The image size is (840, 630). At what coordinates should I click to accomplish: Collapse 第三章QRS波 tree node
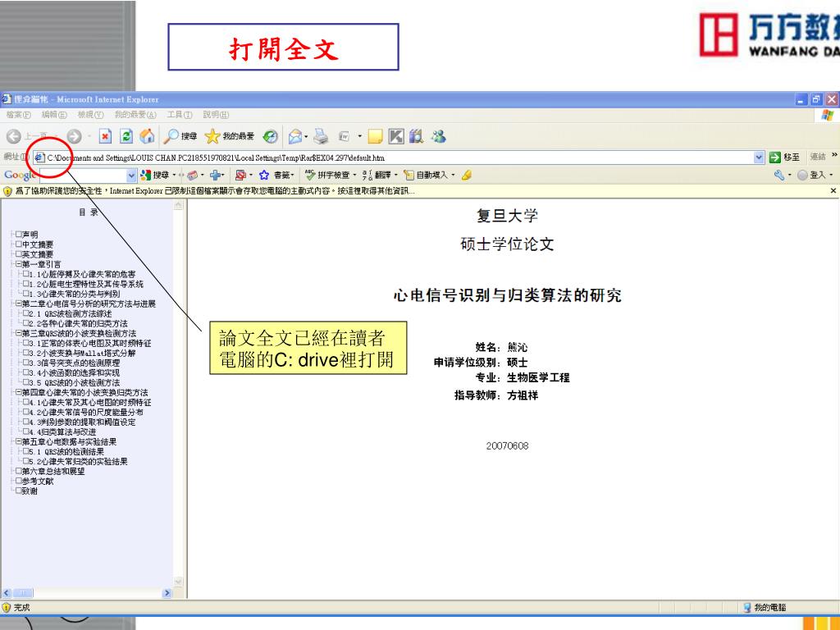tap(19, 333)
